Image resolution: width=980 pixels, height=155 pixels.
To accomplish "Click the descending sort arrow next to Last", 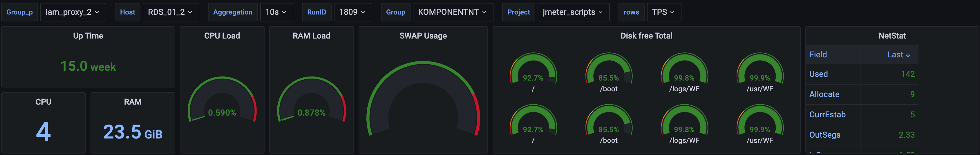I will [x=908, y=55].
